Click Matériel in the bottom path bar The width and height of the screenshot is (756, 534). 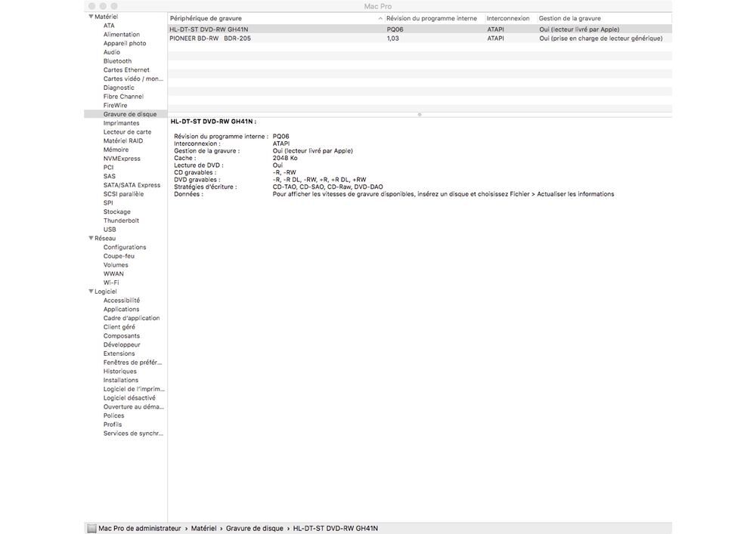(203, 528)
